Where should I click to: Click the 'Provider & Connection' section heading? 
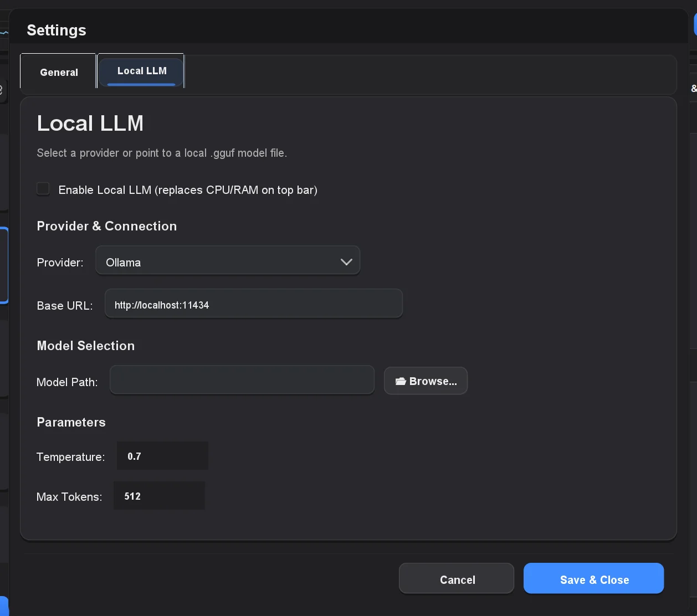107,226
